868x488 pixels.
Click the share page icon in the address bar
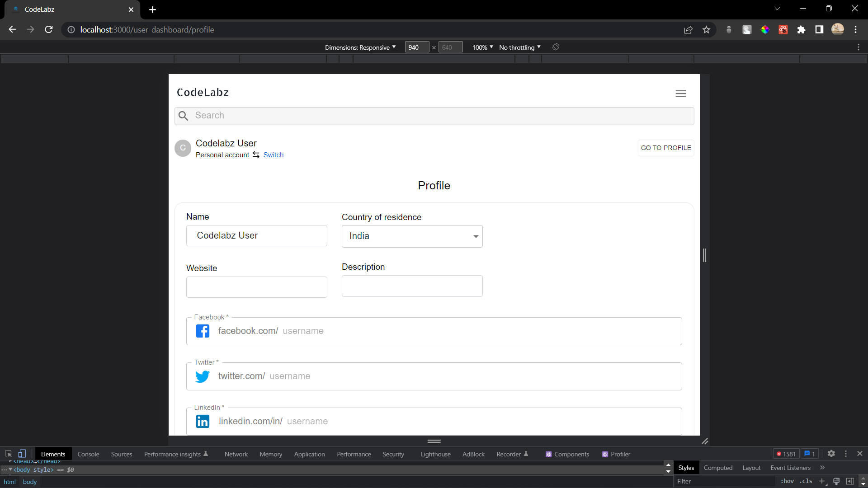(689, 29)
